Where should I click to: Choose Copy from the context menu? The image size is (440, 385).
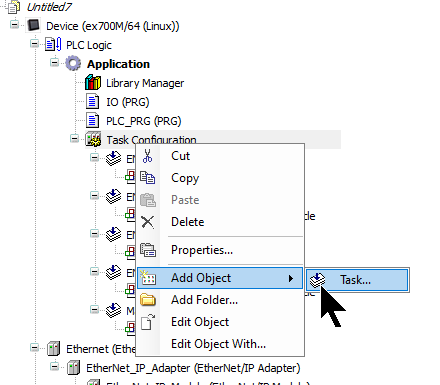coord(220,178)
